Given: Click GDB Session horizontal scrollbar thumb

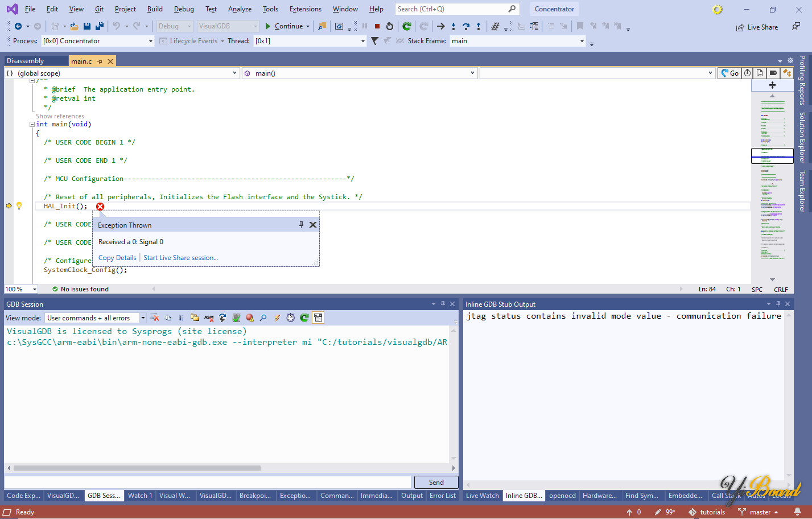Looking at the screenshot, I should (x=137, y=468).
